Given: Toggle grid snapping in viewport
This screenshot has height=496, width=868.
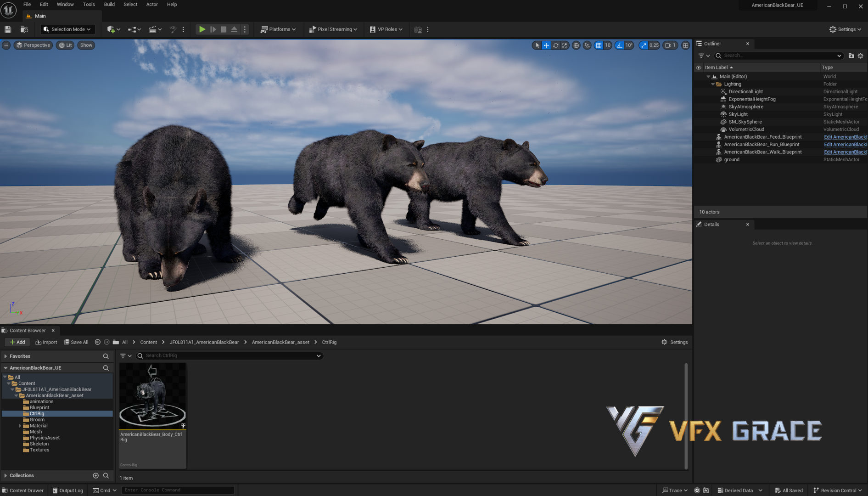Looking at the screenshot, I should click(599, 45).
